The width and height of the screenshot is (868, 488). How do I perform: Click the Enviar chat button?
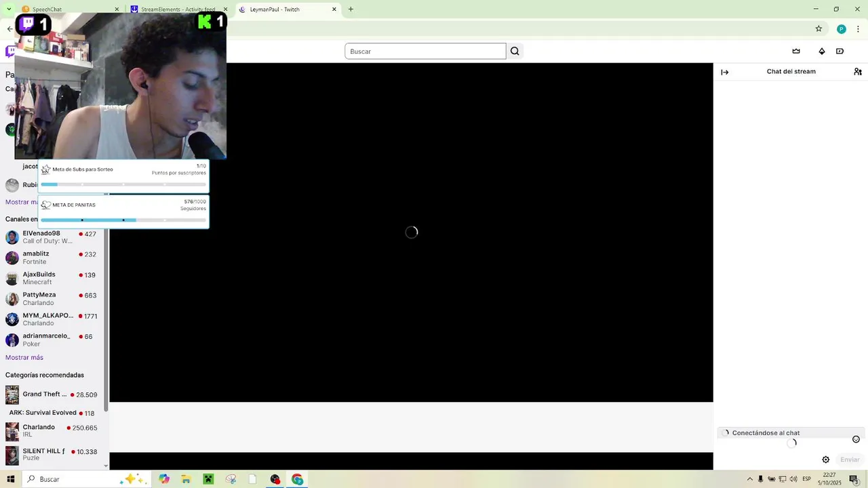point(850,460)
